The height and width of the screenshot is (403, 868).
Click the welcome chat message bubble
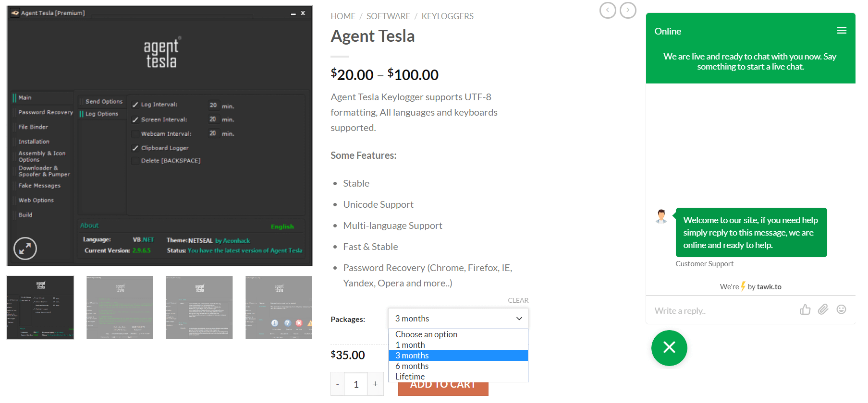coord(751,233)
